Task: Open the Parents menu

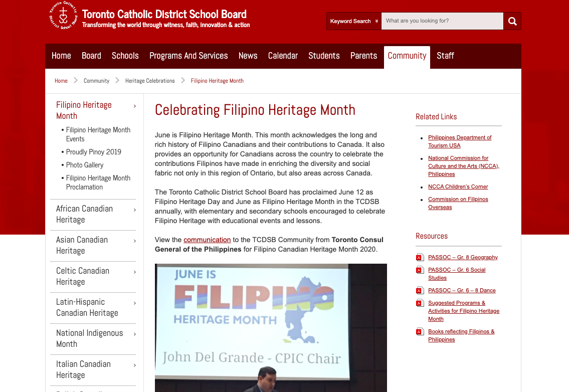Action: 363,56
